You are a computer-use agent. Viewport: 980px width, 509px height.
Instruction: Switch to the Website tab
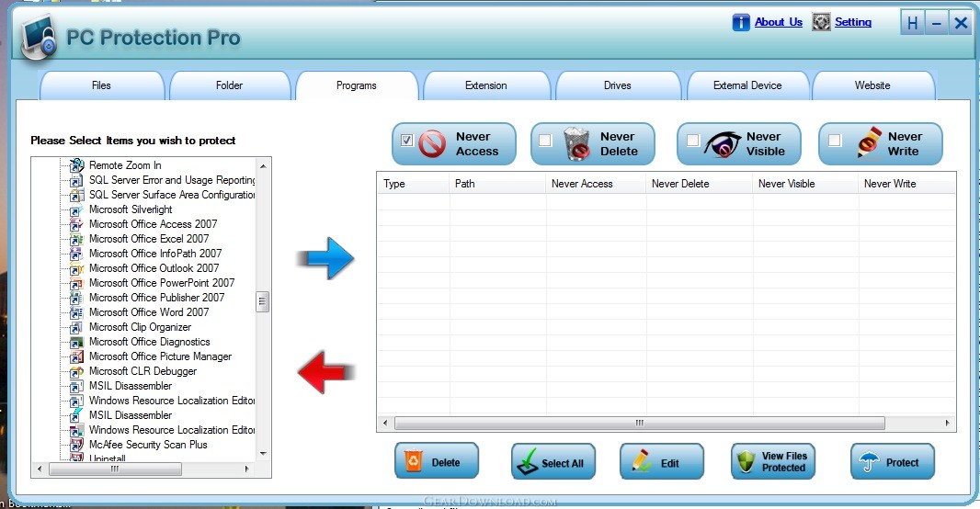[x=872, y=85]
